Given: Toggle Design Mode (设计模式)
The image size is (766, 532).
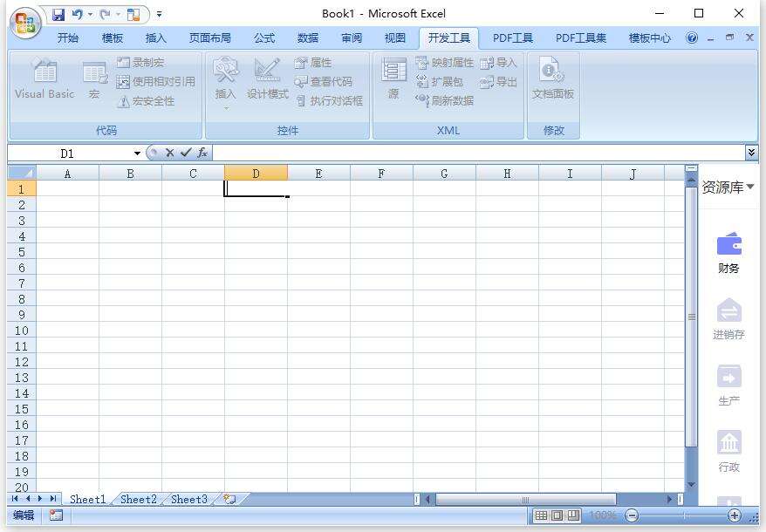Looking at the screenshot, I should click(x=267, y=79).
